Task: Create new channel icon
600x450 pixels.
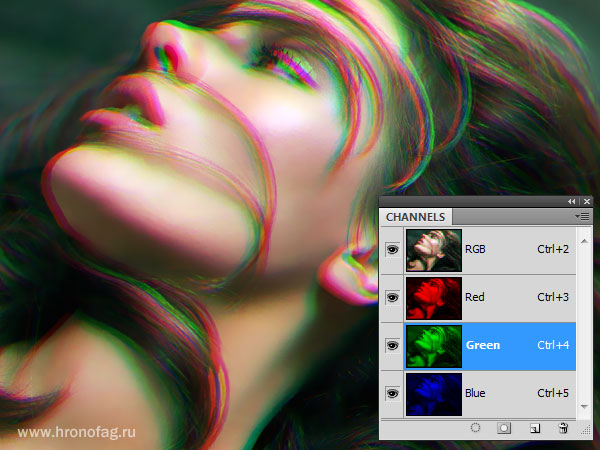Action: point(535,428)
